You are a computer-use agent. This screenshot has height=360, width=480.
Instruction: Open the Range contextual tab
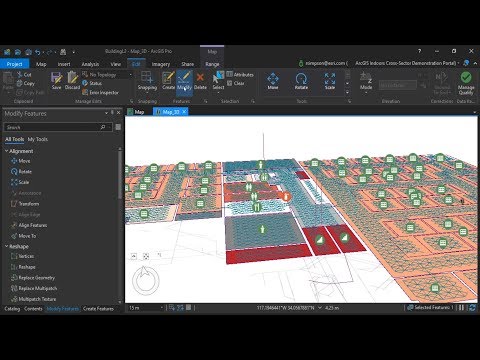click(x=212, y=64)
